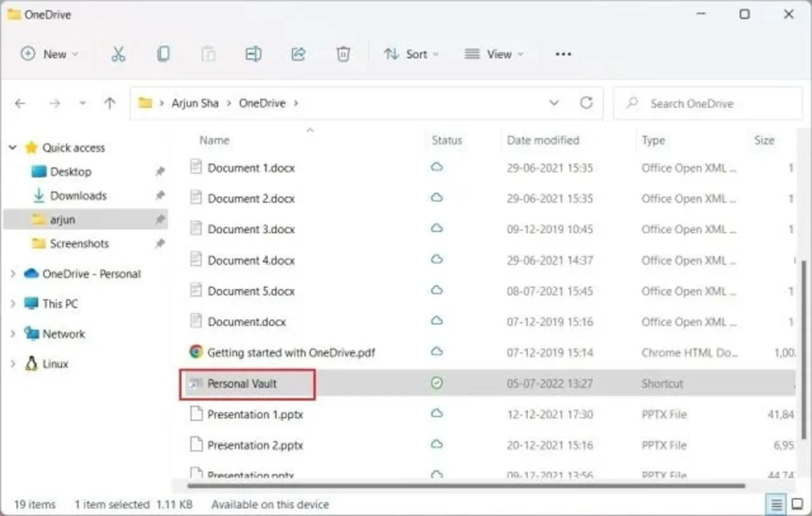The image size is (812, 516).
Task: Click the Document 3.docx file icon
Action: pyautogui.click(x=196, y=228)
